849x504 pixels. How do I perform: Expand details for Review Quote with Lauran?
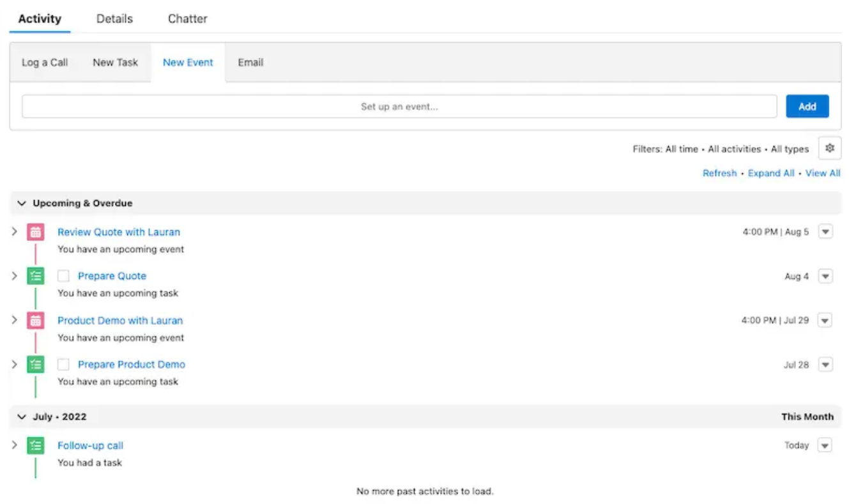point(13,232)
